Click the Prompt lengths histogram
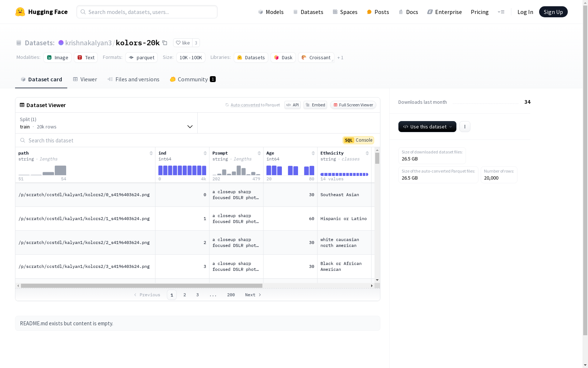Image resolution: width=588 pixels, height=368 pixels. tap(236, 170)
